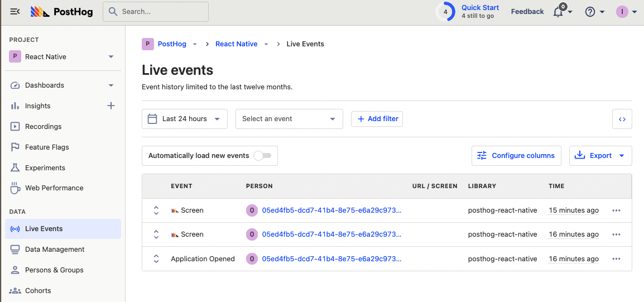Click the PostHog logo in the header

click(61, 12)
